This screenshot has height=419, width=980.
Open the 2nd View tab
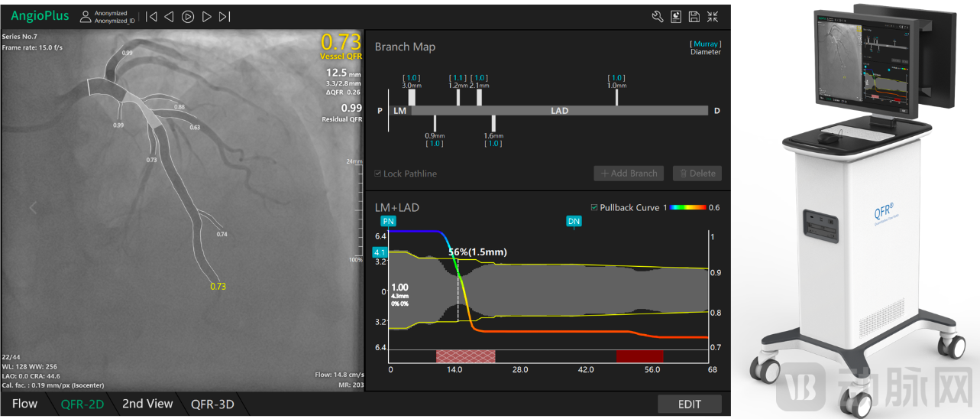coord(147,404)
